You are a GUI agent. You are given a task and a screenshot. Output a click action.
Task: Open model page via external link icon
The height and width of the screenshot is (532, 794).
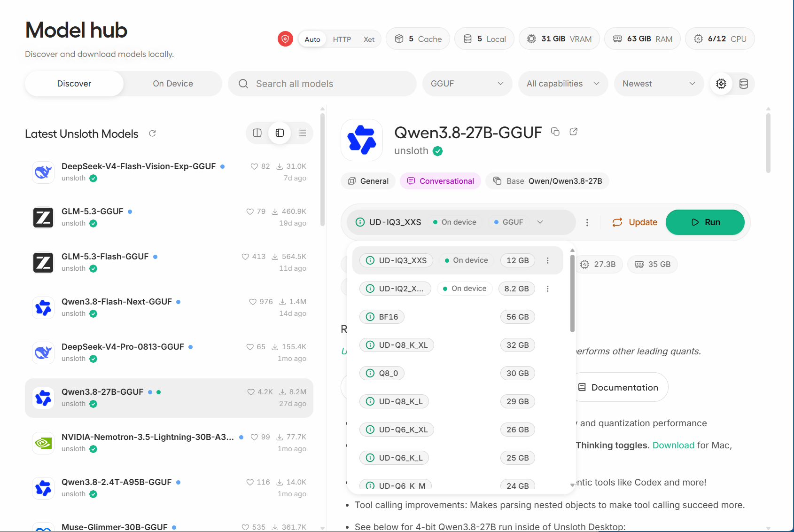point(573,132)
